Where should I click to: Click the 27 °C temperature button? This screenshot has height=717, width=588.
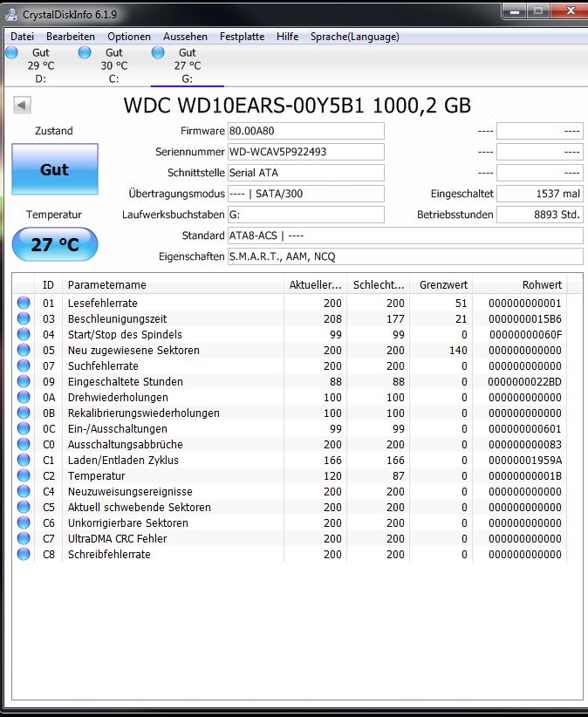(x=55, y=244)
